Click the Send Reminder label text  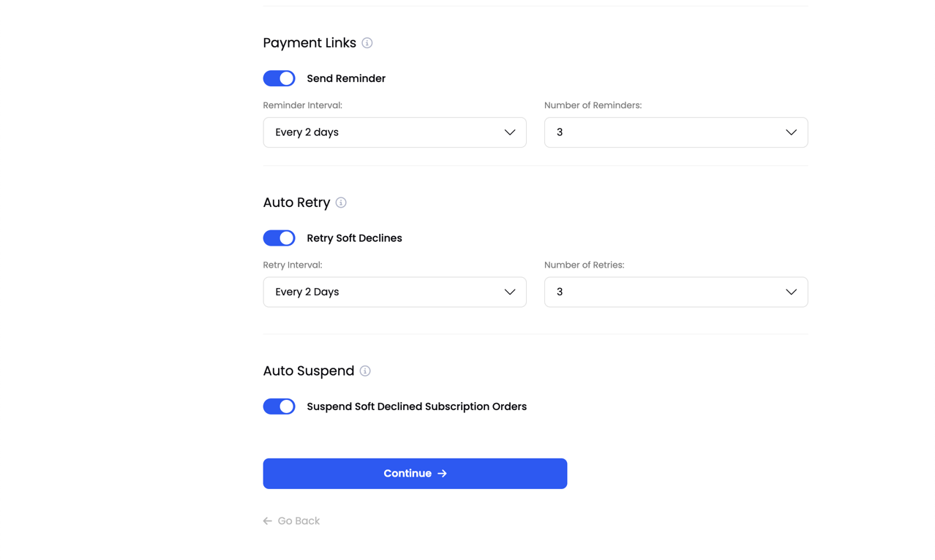(x=346, y=78)
